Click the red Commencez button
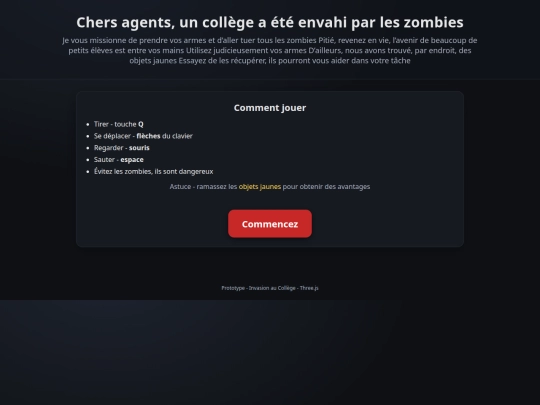The image size is (540, 405). [x=270, y=224]
